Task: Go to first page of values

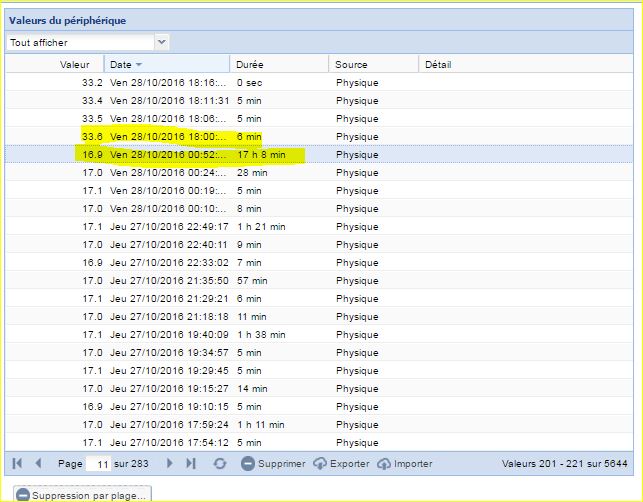Action: (17, 464)
